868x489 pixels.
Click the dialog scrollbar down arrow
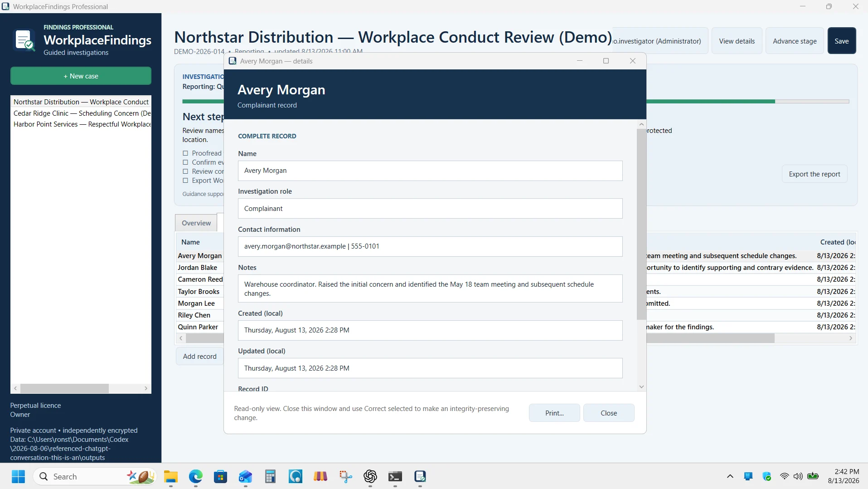pyautogui.click(x=641, y=387)
